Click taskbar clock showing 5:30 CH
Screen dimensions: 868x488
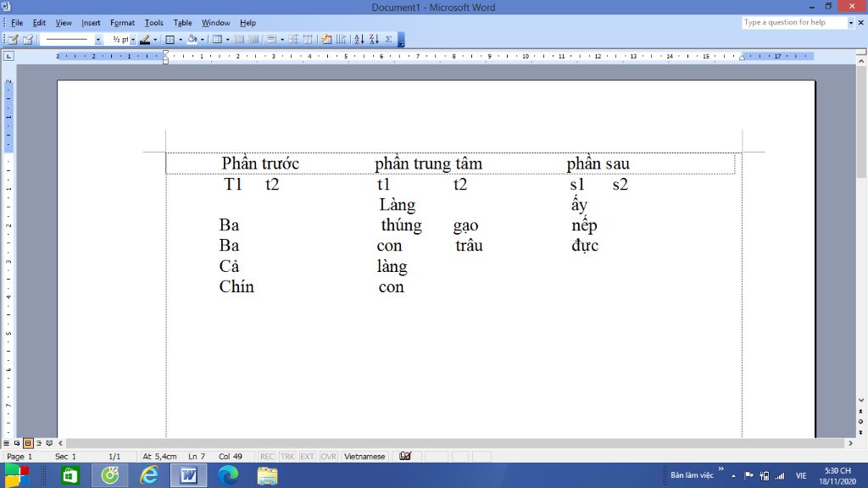837,476
